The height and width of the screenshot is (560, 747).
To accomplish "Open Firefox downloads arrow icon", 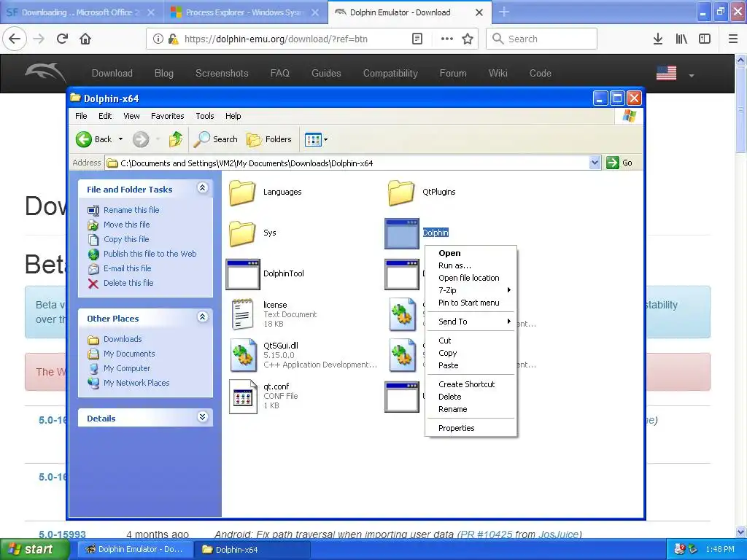I will (x=658, y=39).
